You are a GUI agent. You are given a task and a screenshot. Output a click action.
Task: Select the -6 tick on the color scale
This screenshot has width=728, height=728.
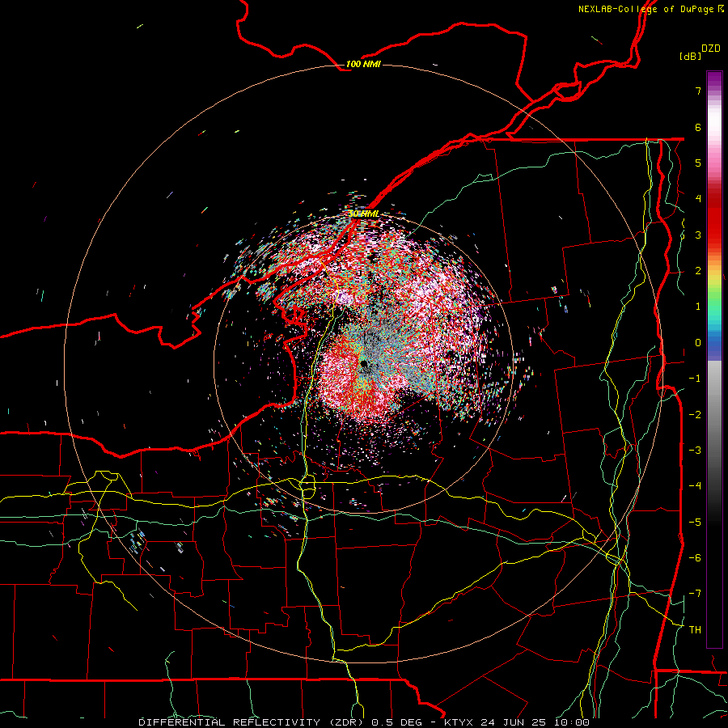pos(695,558)
